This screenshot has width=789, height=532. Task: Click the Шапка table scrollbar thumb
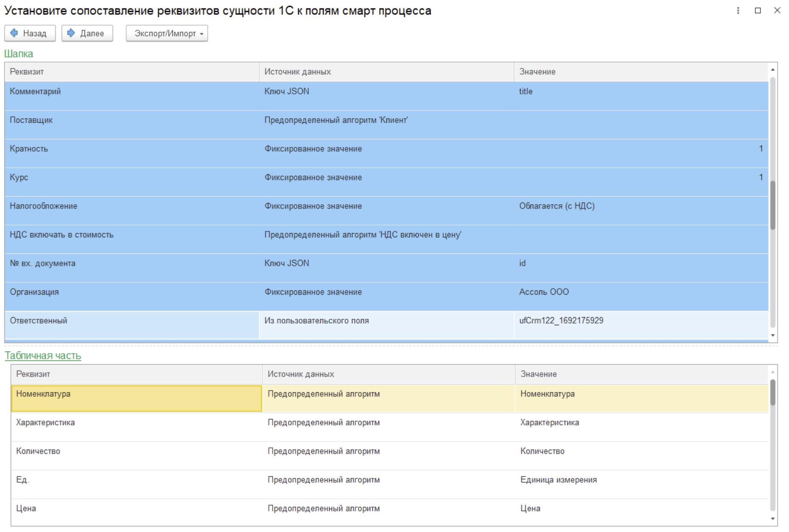click(x=773, y=205)
